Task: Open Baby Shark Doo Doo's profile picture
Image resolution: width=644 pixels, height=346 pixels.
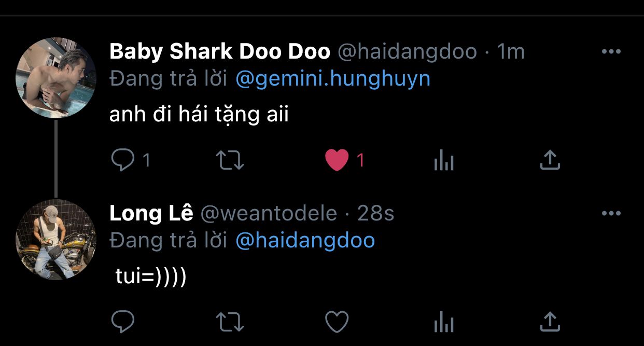Action: (x=56, y=78)
